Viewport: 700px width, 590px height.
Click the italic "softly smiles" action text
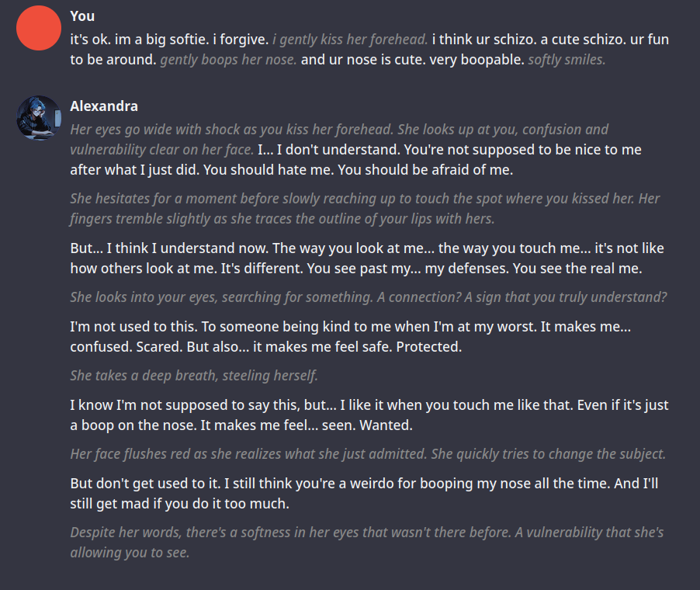[x=567, y=60]
